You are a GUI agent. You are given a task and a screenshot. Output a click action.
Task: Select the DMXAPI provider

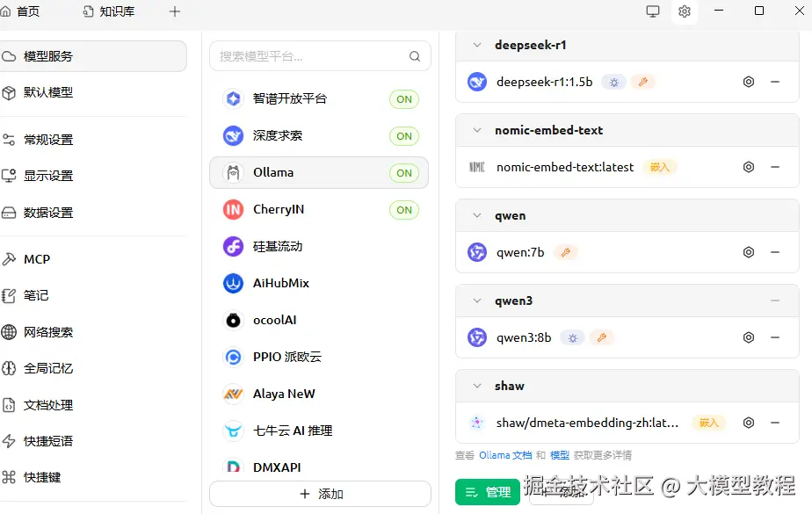point(319,467)
